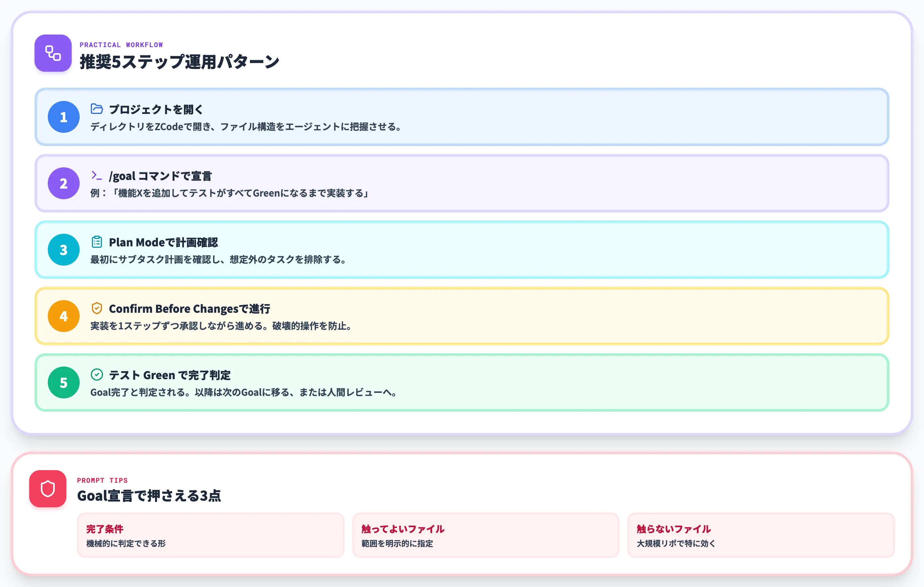
Task: Click the step title プロジェクトを開く
Action: (x=156, y=110)
